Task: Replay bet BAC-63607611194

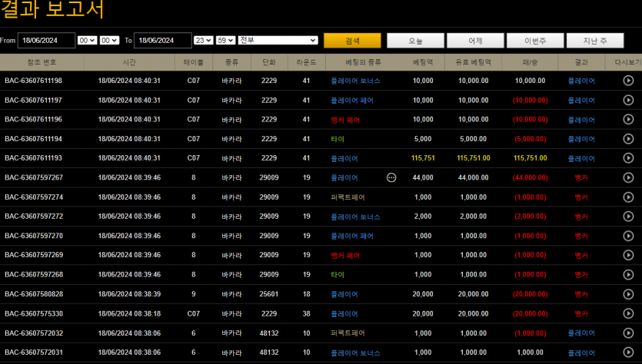Action: click(628, 139)
